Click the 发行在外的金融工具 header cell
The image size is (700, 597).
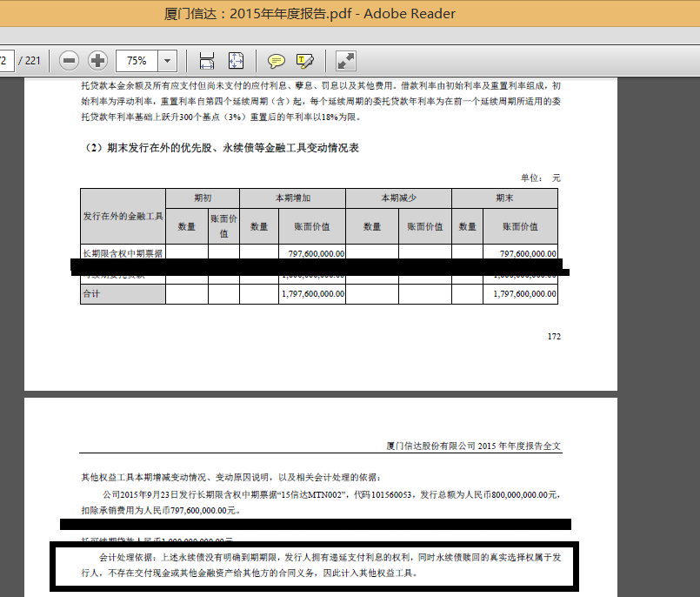[123, 216]
